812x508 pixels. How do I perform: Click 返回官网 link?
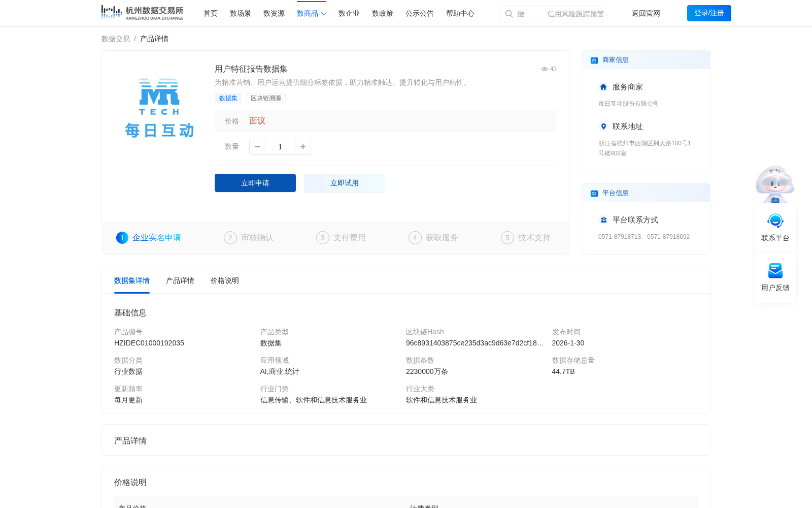coord(646,13)
